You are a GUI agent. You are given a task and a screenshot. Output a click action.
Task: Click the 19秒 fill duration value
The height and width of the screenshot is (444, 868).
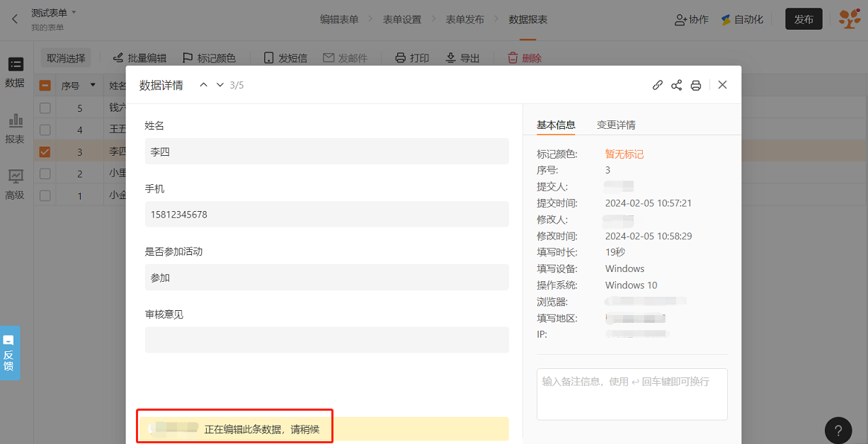[615, 252]
